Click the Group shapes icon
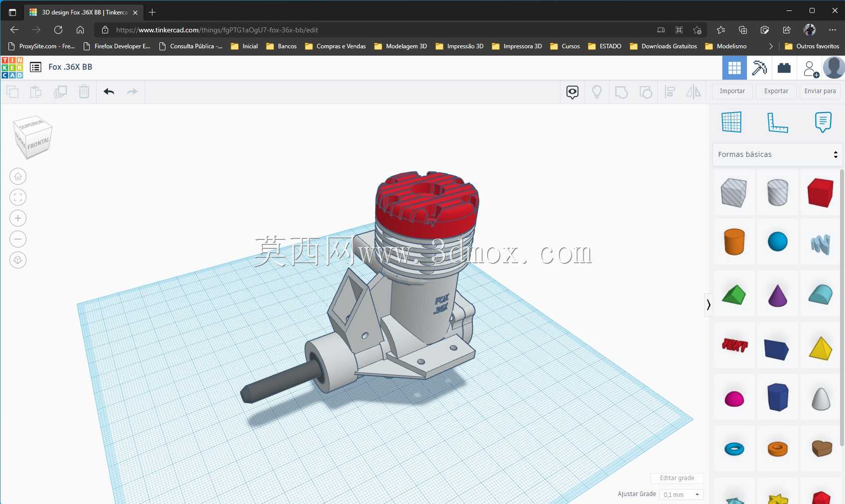This screenshot has height=504, width=845. (621, 92)
